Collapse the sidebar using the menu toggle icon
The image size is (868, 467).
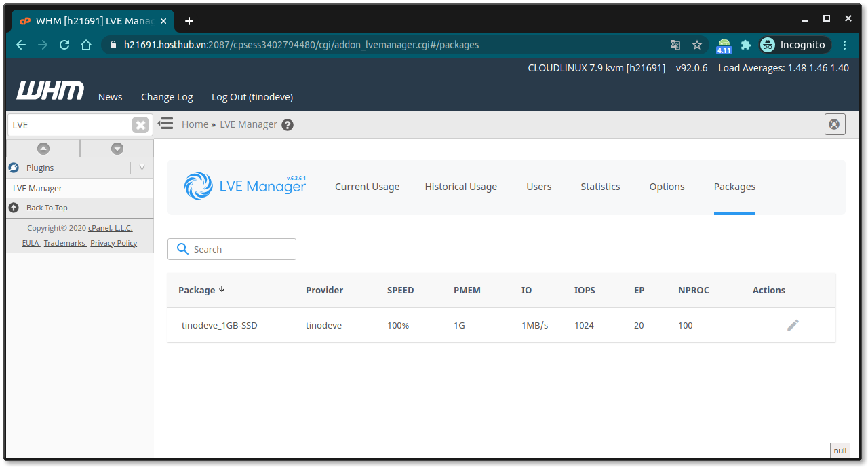165,124
